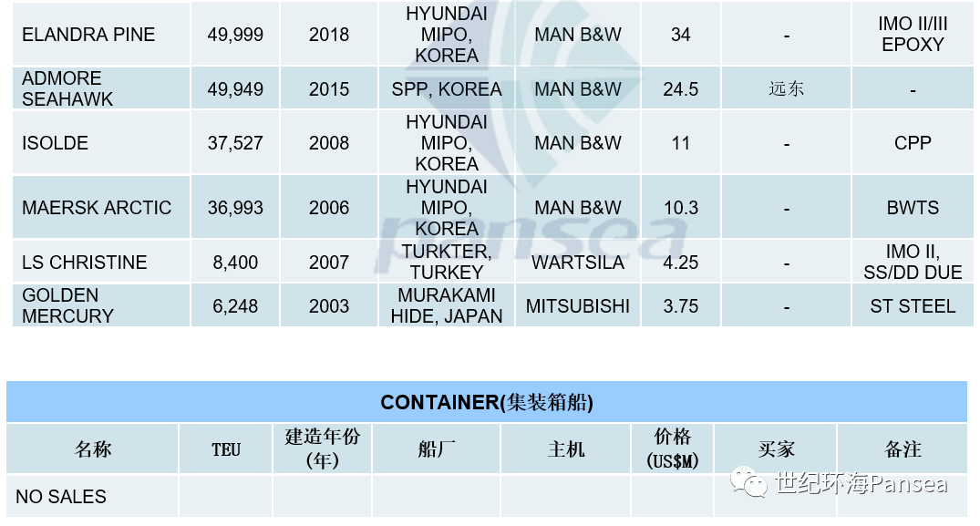The image size is (980, 526).
Task: Select the 名称 column header
Action: pos(92,449)
